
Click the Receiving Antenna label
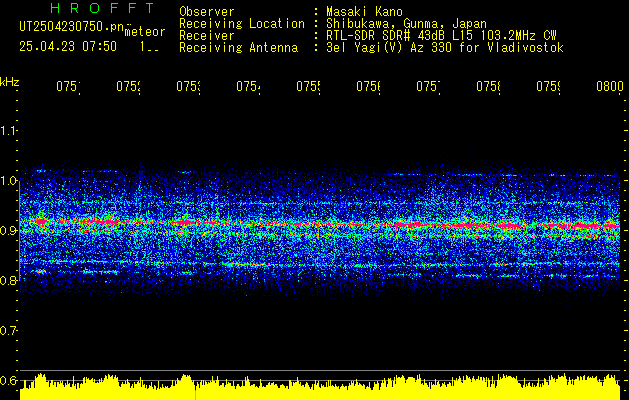click(x=239, y=48)
